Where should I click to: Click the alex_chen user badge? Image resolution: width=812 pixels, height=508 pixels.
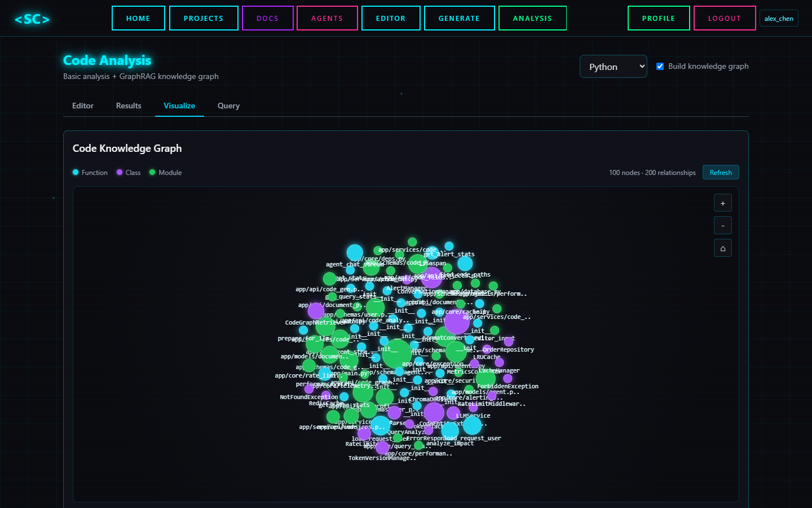coord(779,18)
